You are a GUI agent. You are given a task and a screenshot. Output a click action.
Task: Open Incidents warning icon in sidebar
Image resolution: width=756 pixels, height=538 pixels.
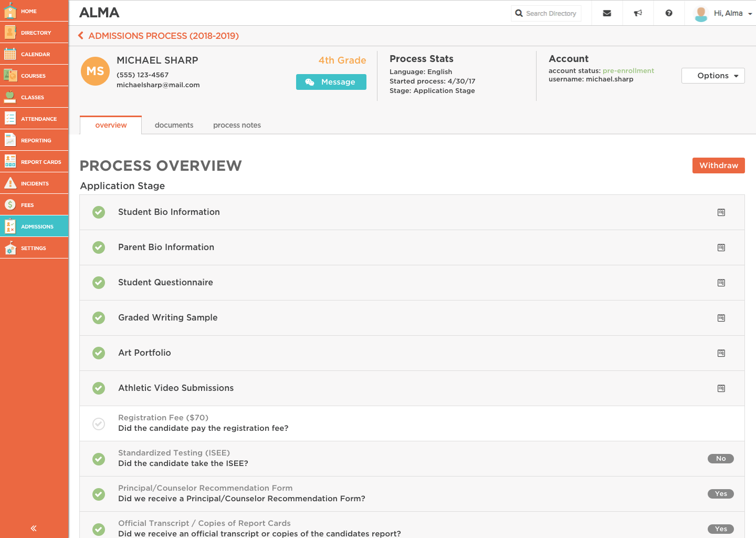pyautogui.click(x=10, y=183)
